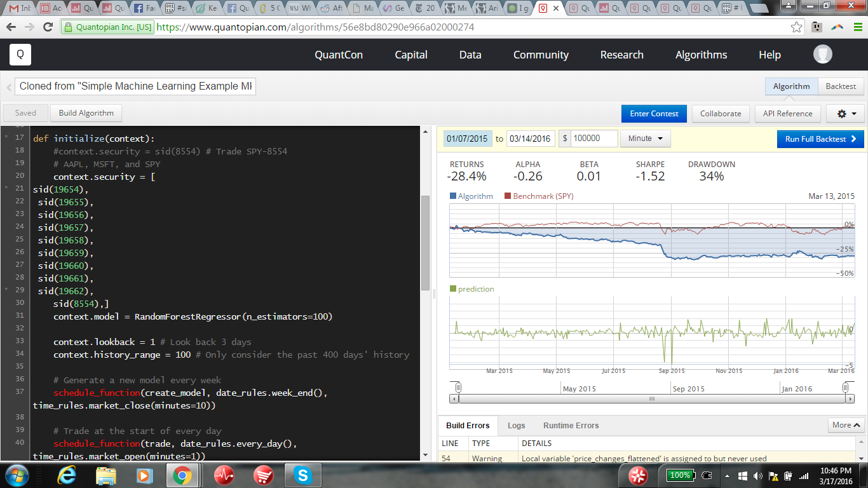
Task: Open the gear settings dropdown
Action: [x=845, y=114]
